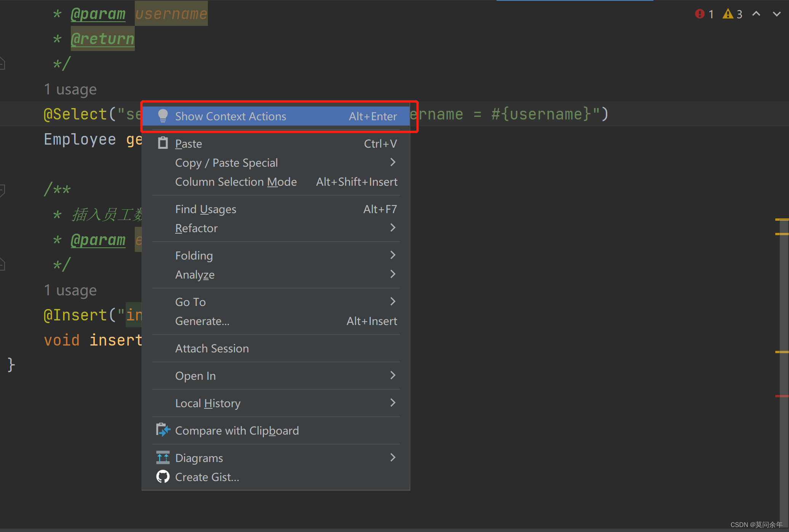Click the Compare with Clipboard icon

[163, 430]
